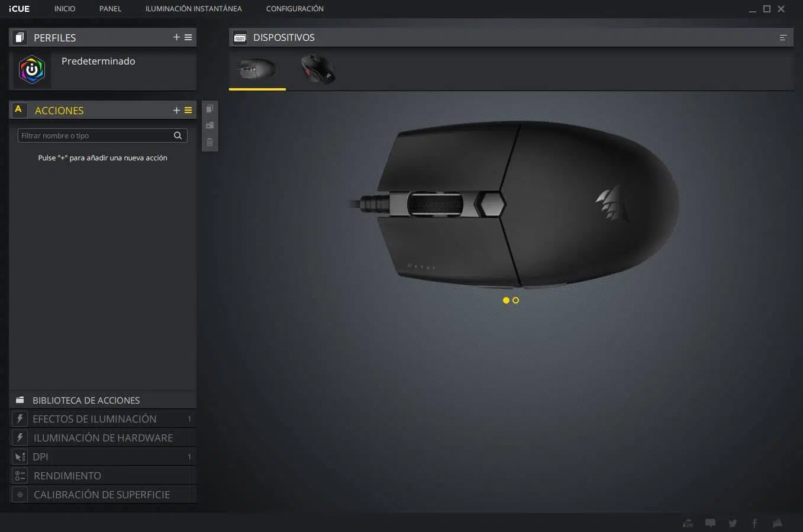Open Biblioteca de Acciones section
Image resolution: width=803 pixels, height=532 pixels.
(x=104, y=400)
